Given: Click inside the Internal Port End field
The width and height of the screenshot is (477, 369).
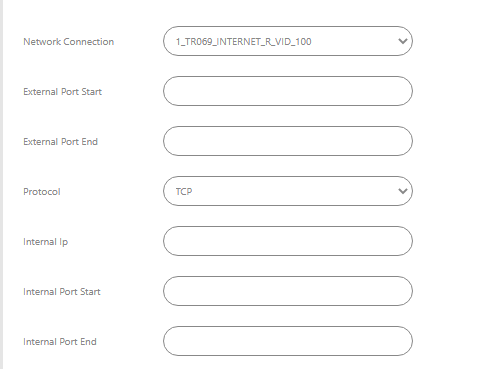Looking at the screenshot, I should (288, 341).
